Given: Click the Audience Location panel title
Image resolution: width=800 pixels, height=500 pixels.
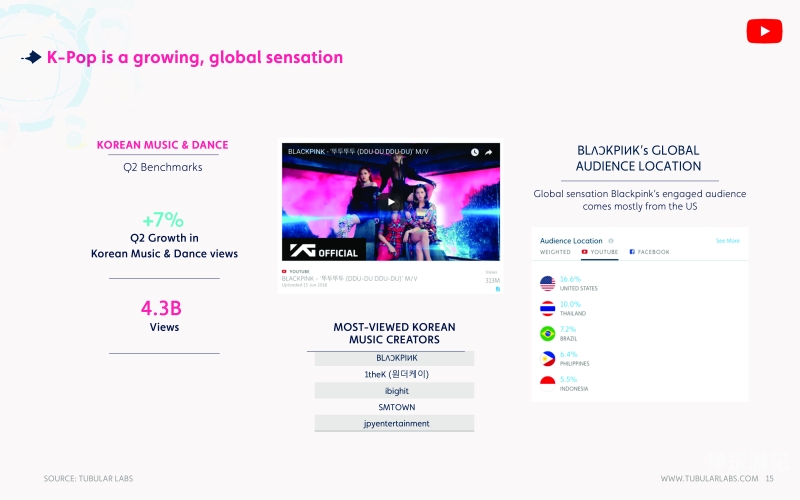Looking at the screenshot, I should point(571,241).
